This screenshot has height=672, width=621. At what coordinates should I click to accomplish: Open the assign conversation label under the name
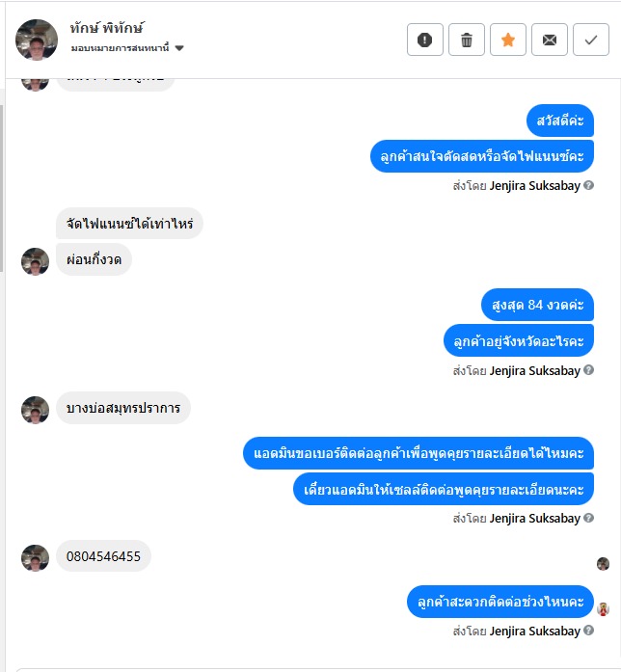120,48
